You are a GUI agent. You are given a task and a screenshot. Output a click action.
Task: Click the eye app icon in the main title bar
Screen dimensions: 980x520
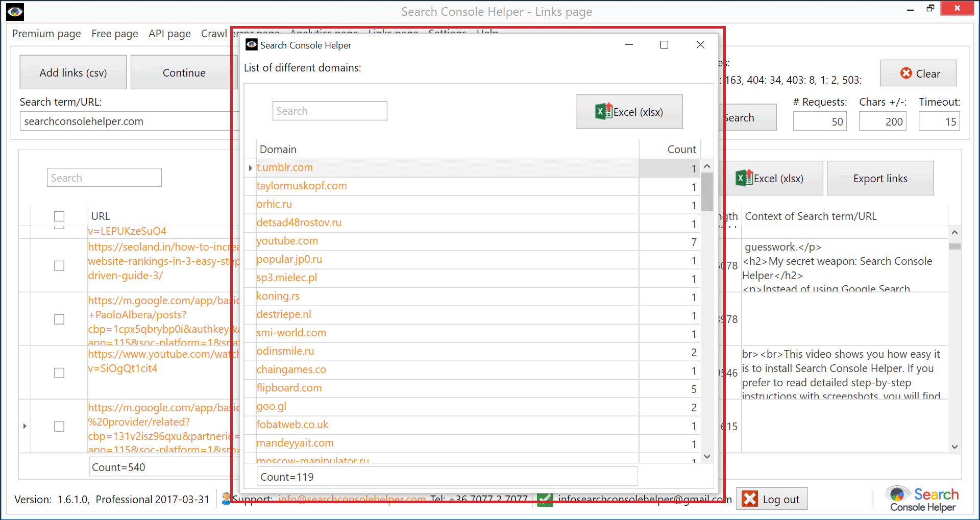coord(15,11)
